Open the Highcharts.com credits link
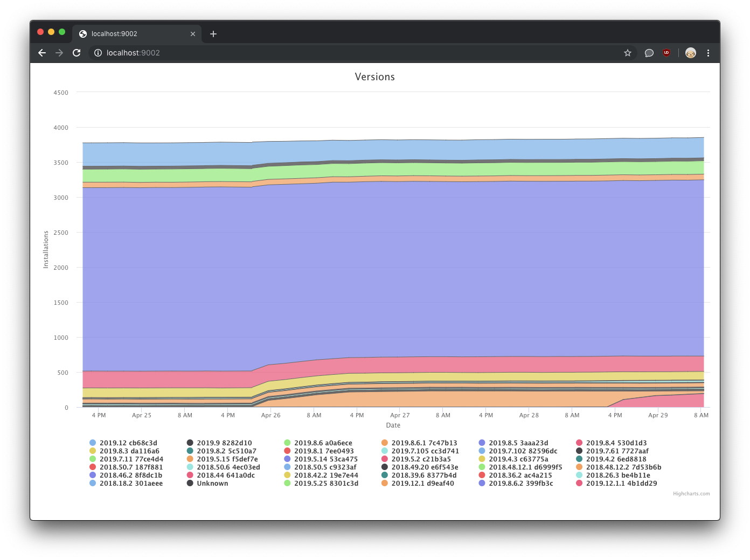 (x=691, y=494)
